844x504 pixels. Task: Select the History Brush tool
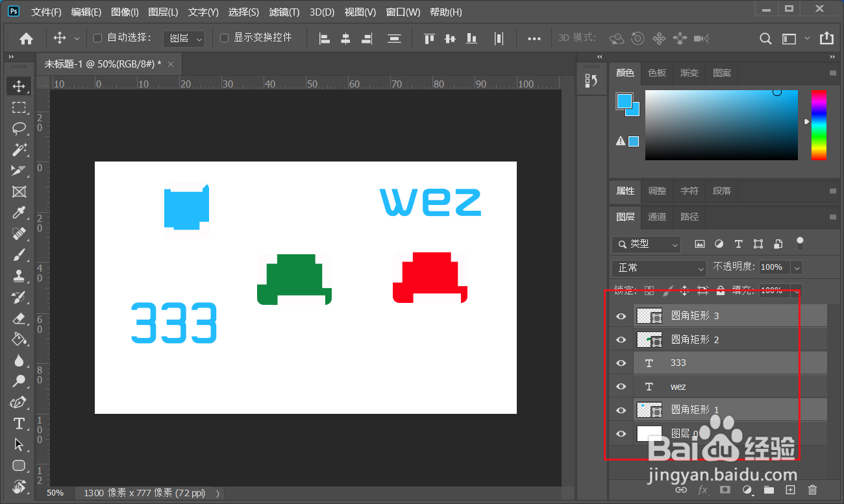[x=19, y=297]
